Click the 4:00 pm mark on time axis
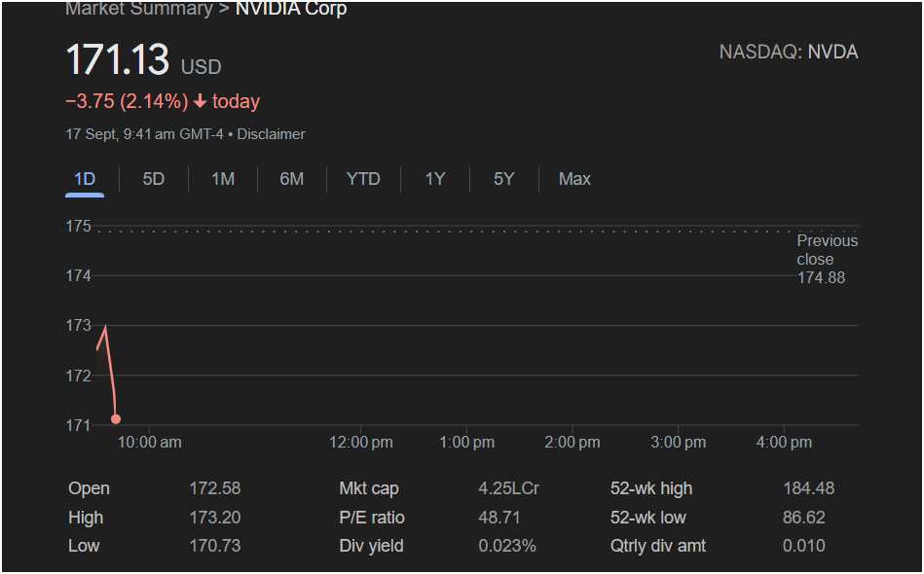The height and width of the screenshot is (574, 924). coord(784,443)
